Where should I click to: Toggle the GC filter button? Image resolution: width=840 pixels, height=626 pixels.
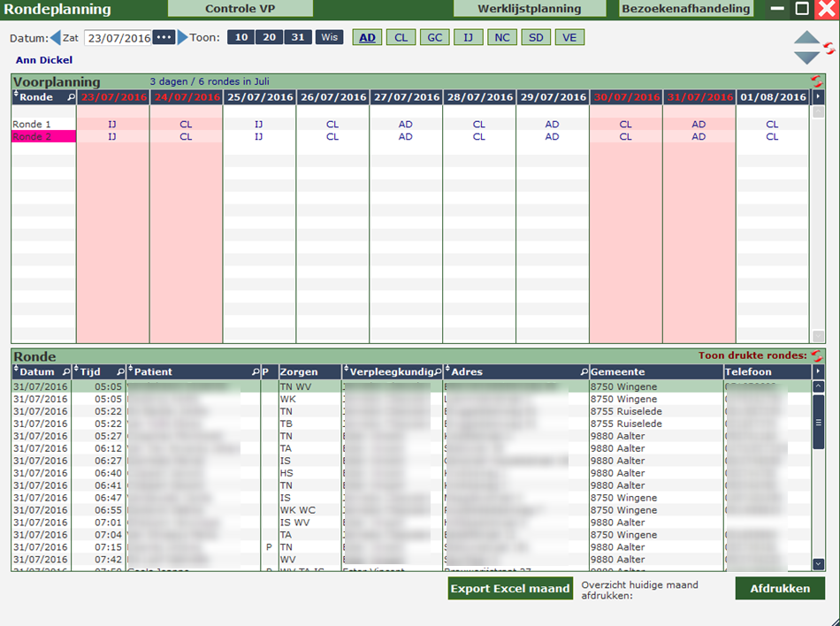click(x=434, y=38)
